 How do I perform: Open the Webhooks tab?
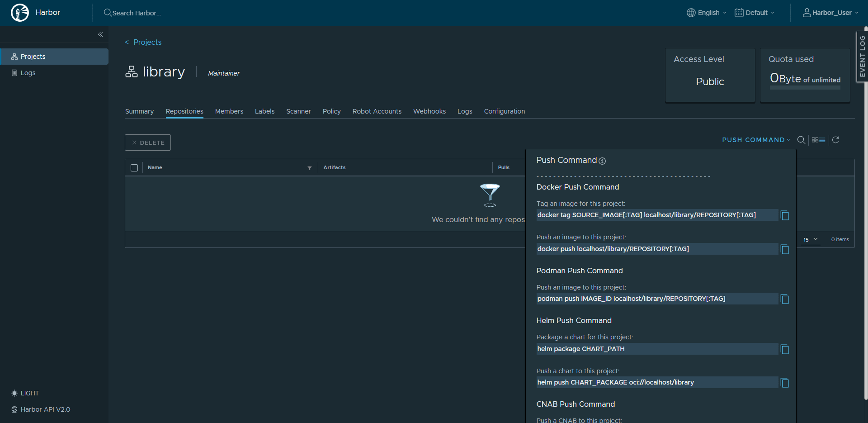(429, 111)
